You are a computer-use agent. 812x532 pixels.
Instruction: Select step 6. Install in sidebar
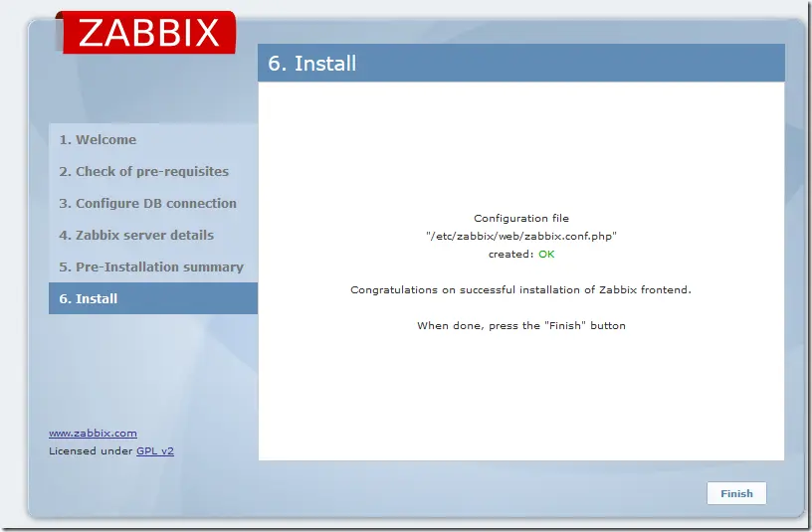coord(153,298)
